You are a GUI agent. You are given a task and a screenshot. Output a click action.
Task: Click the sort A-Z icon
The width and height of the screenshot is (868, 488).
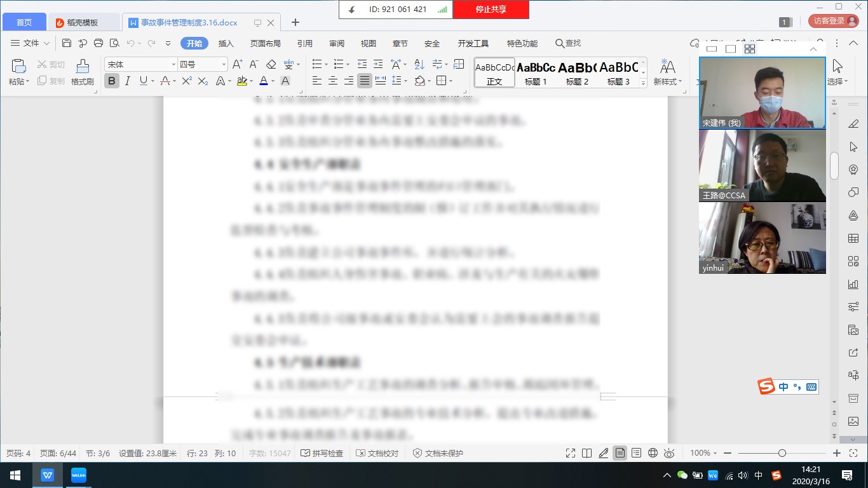click(419, 64)
